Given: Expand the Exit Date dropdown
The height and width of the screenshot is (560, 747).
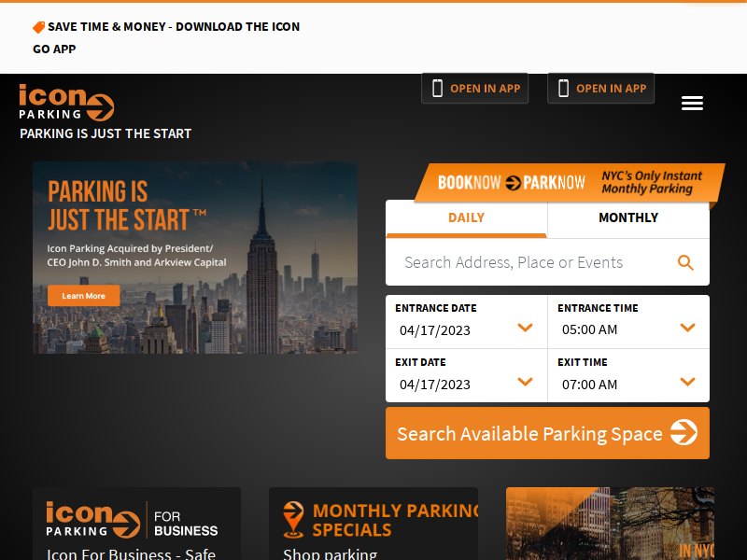Looking at the screenshot, I should [x=525, y=382].
